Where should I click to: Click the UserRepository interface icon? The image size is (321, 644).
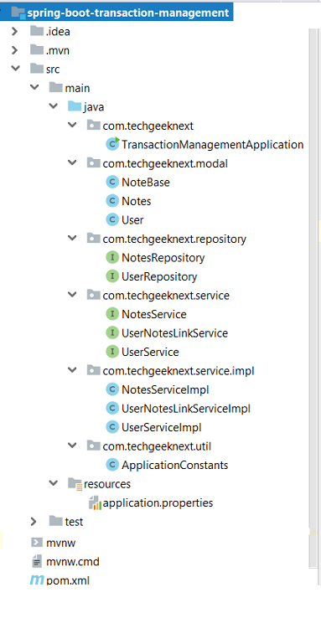[x=112, y=276]
